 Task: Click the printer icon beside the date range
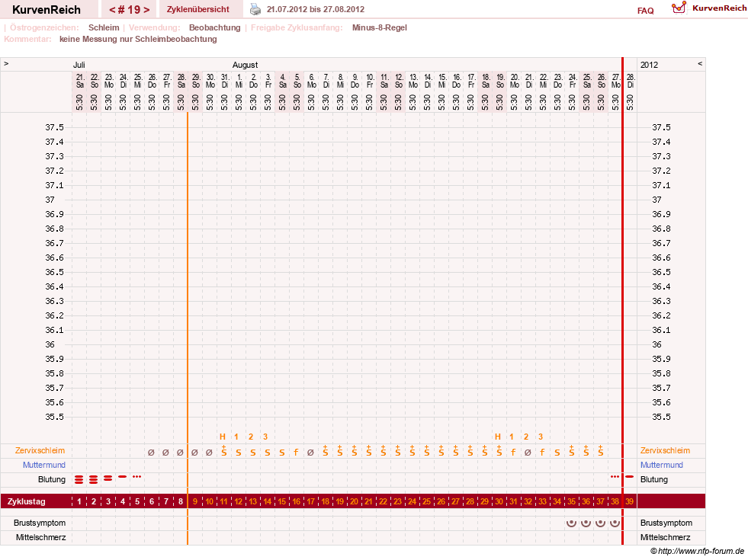pos(255,10)
